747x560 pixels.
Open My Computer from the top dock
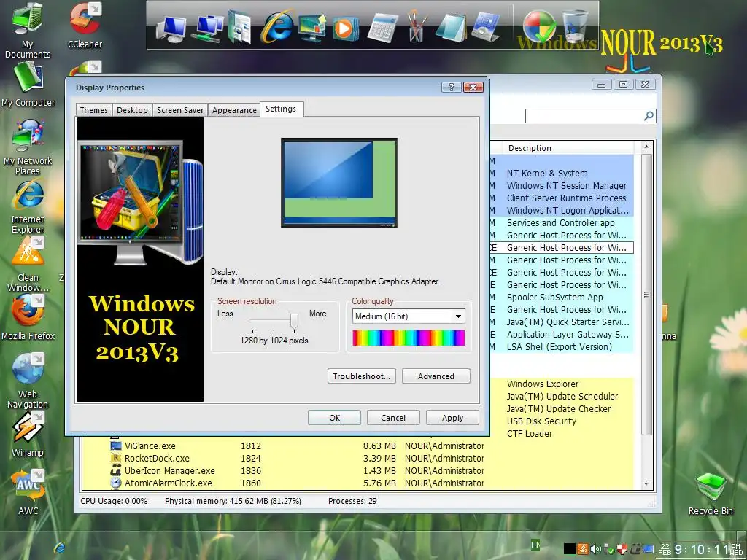171,28
